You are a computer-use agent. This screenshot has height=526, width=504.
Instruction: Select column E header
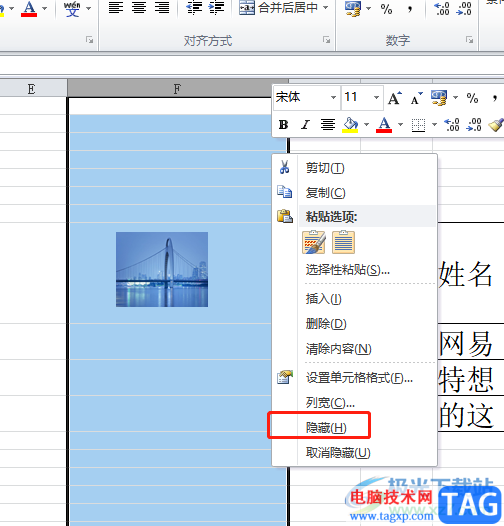coord(31,89)
